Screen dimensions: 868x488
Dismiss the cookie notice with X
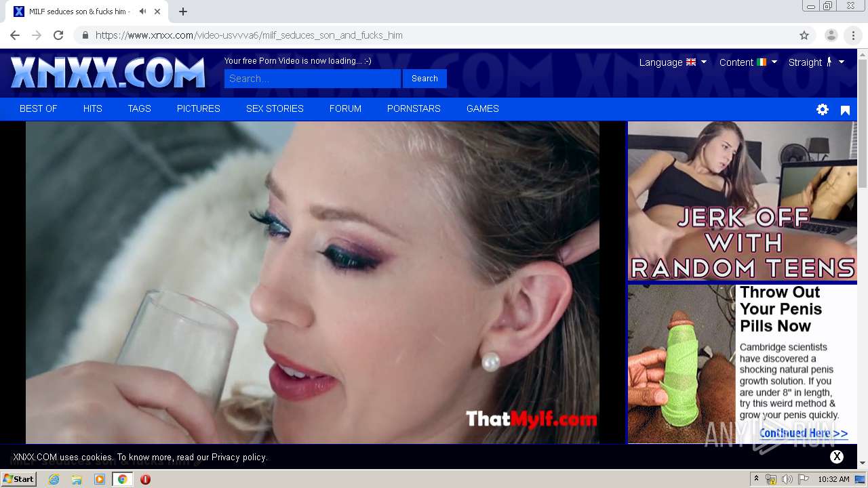pos(837,457)
